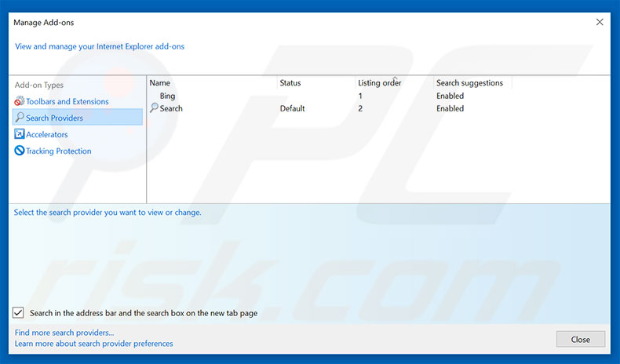Choose Accelerators in Add-on Types

click(x=46, y=134)
